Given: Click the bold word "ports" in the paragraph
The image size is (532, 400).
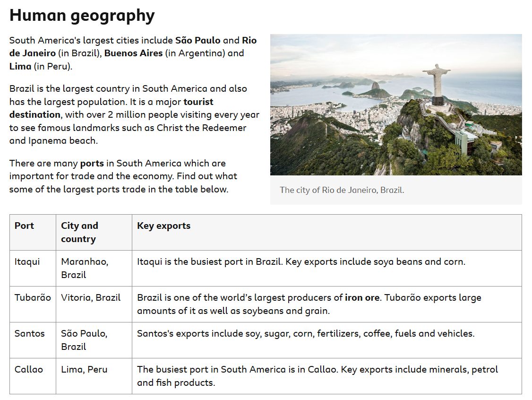Looking at the screenshot, I should (92, 163).
